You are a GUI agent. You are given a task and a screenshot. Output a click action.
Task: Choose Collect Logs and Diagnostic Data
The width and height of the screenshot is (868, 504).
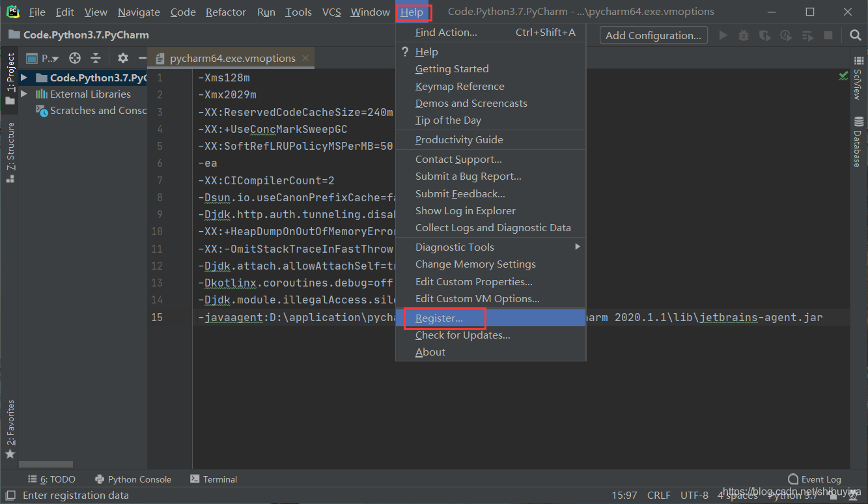click(491, 228)
